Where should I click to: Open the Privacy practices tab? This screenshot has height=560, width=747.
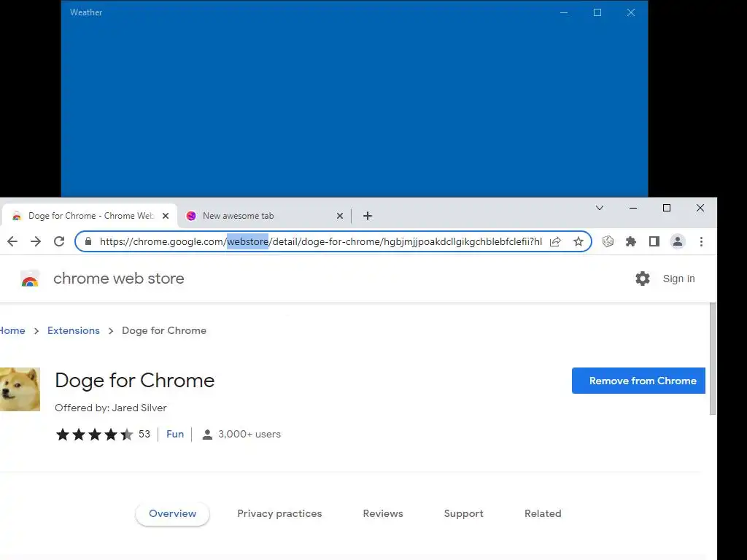(x=279, y=513)
